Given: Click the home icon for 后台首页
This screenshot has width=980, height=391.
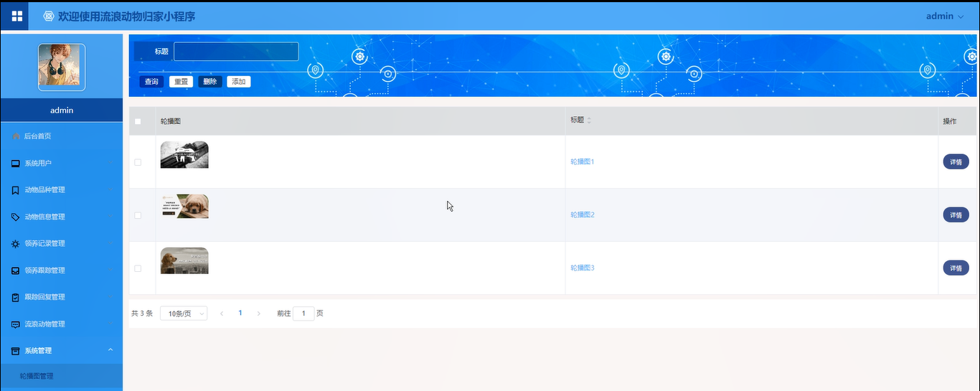Looking at the screenshot, I should pos(16,136).
